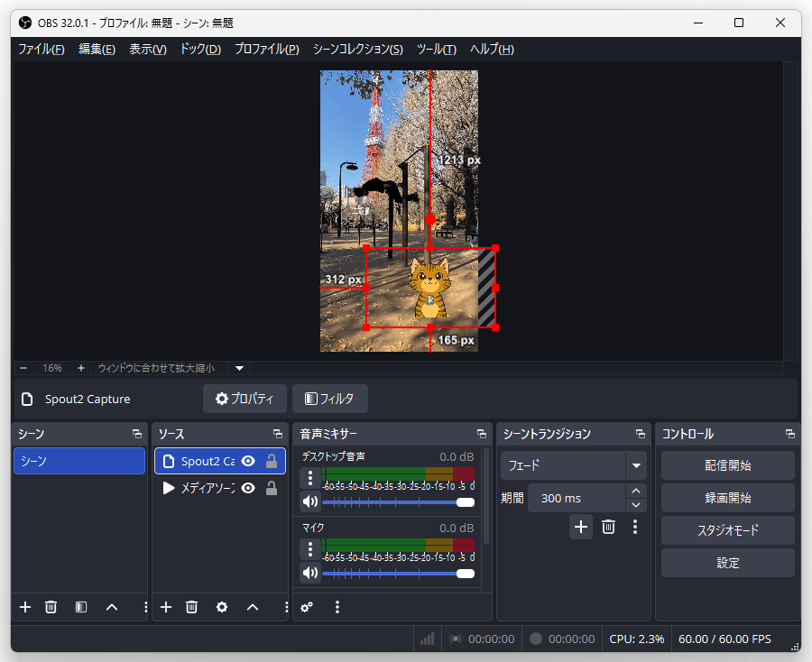Add a new source with plus icon
This screenshot has height=662, width=812.
pyautogui.click(x=166, y=607)
